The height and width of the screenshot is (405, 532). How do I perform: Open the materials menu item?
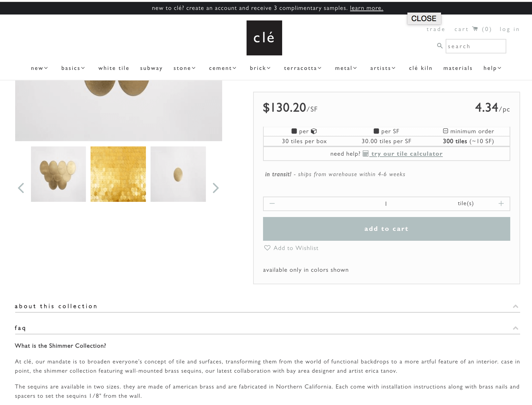click(x=458, y=68)
